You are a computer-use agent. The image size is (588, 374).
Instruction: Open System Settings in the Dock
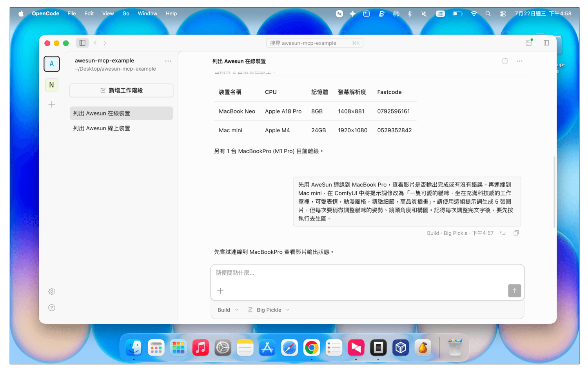tap(223, 348)
